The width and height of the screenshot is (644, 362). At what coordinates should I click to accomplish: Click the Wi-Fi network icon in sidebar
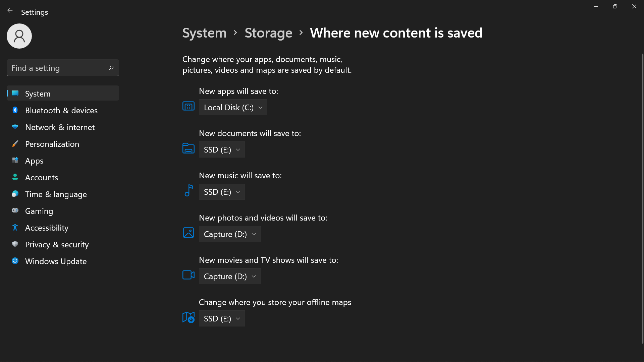coord(15,127)
